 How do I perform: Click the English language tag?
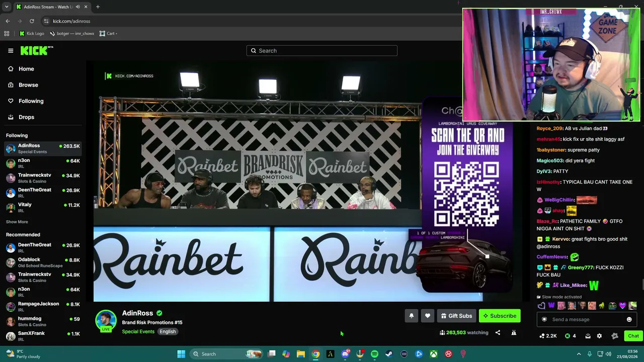click(168, 332)
